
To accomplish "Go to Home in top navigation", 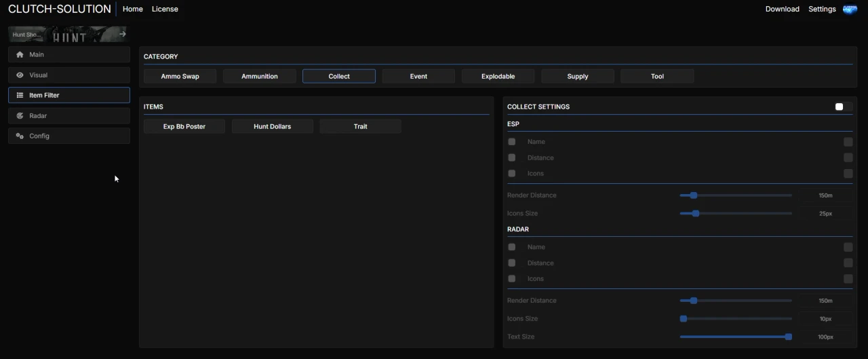I will click(x=133, y=9).
